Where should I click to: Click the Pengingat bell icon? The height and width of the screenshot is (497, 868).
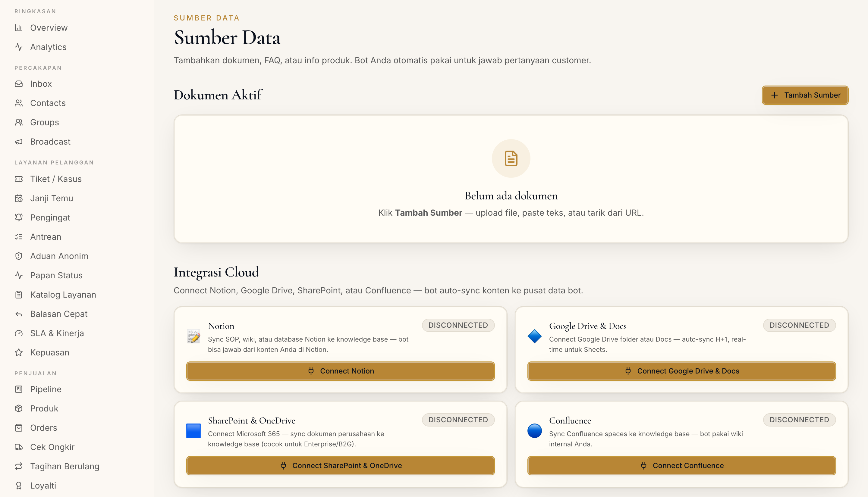point(19,217)
